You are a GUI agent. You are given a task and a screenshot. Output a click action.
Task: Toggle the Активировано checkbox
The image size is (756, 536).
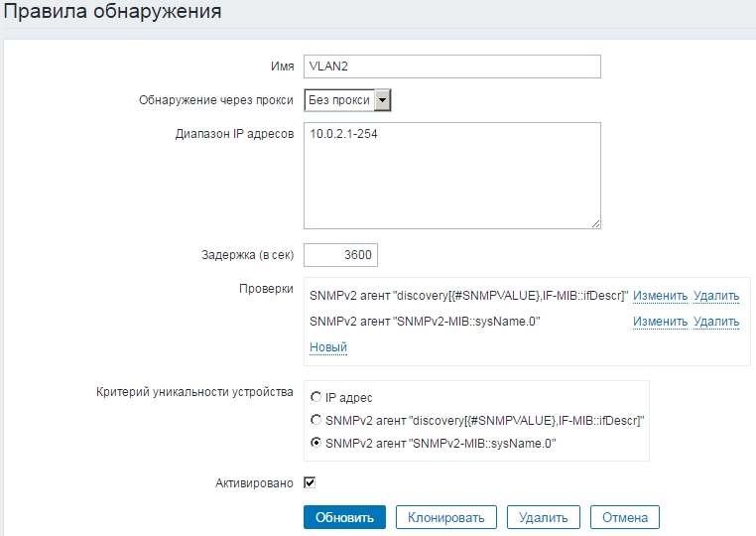pos(310,483)
